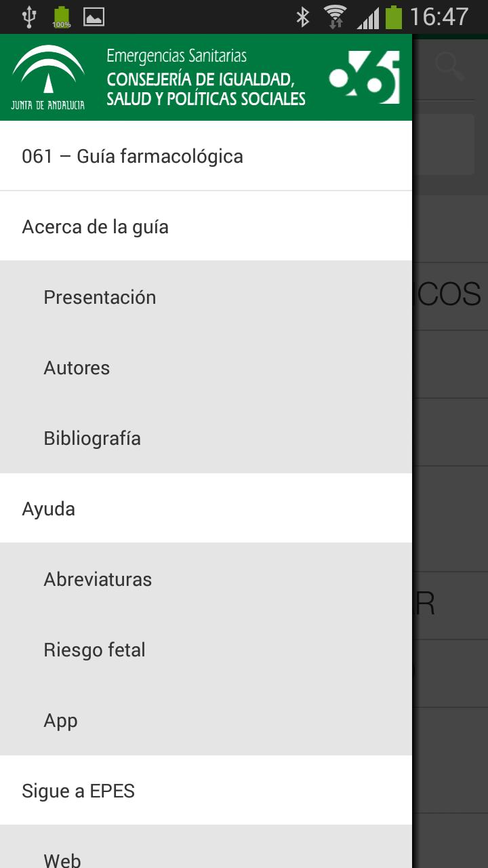Tap the Junta de Andalucía logo
This screenshot has width=488, height=868.
coord(48,77)
